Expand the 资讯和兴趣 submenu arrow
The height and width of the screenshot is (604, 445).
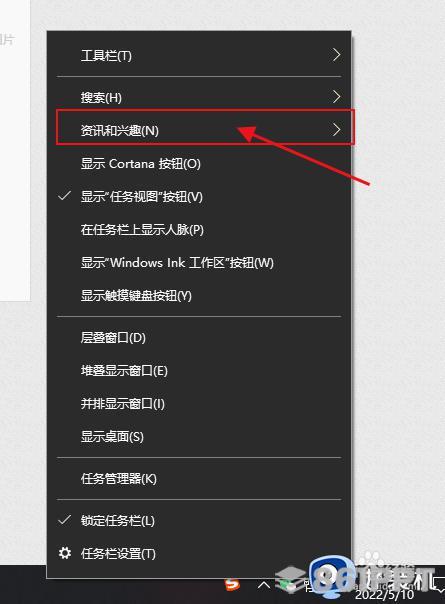[x=336, y=129]
